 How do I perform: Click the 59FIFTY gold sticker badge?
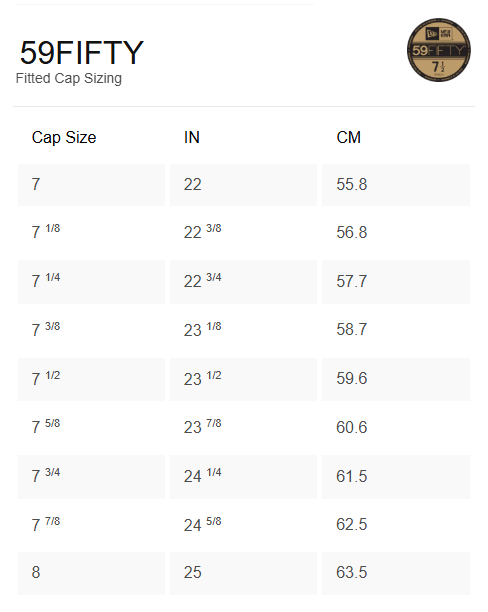click(438, 50)
